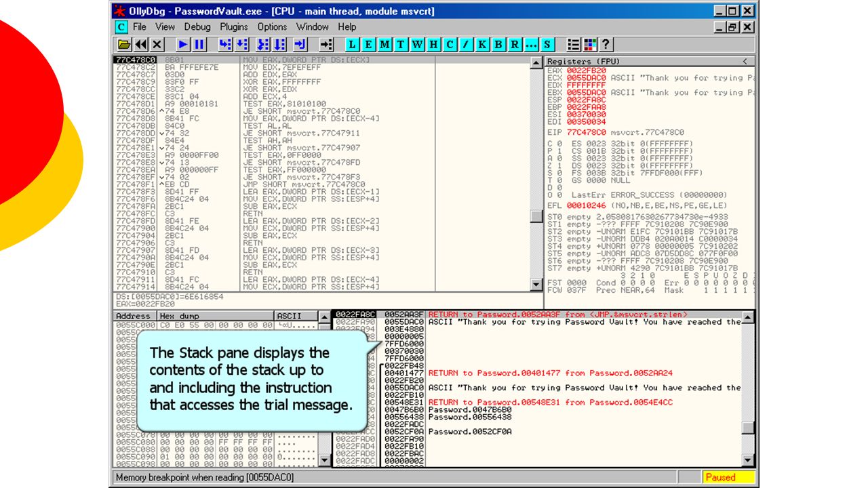Select the EDI register value 00350034
868x488 pixels.
click(587, 122)
